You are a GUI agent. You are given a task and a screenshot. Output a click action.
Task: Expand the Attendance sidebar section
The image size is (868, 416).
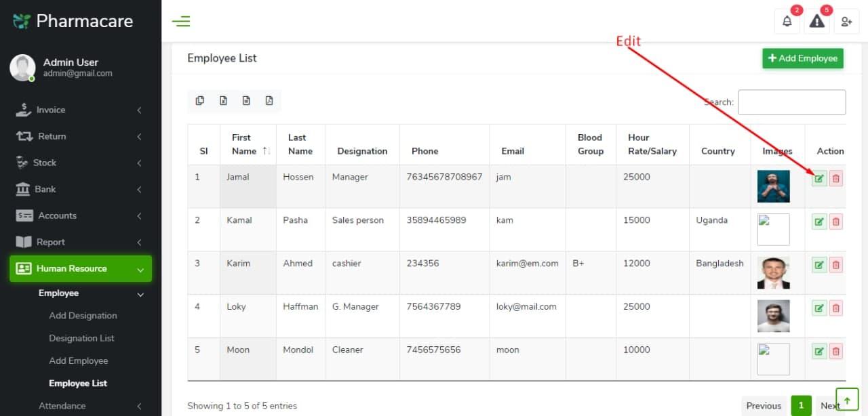click(x=79, y=406)
